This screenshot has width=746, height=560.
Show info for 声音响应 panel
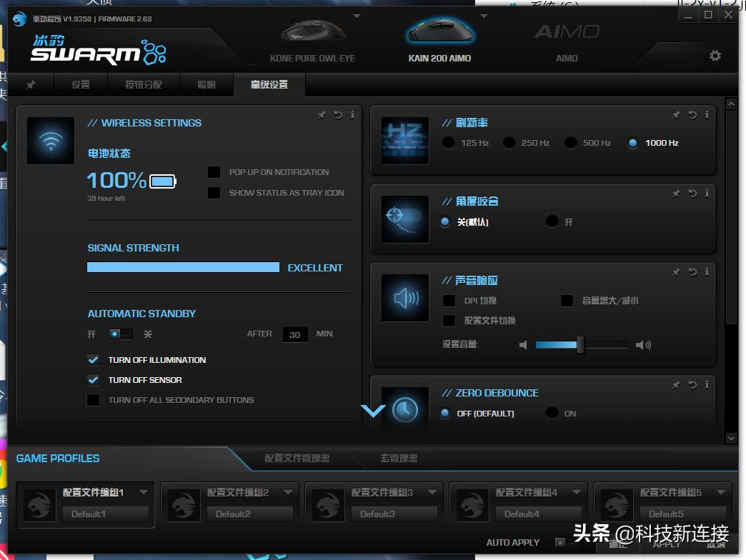[707, 271]
